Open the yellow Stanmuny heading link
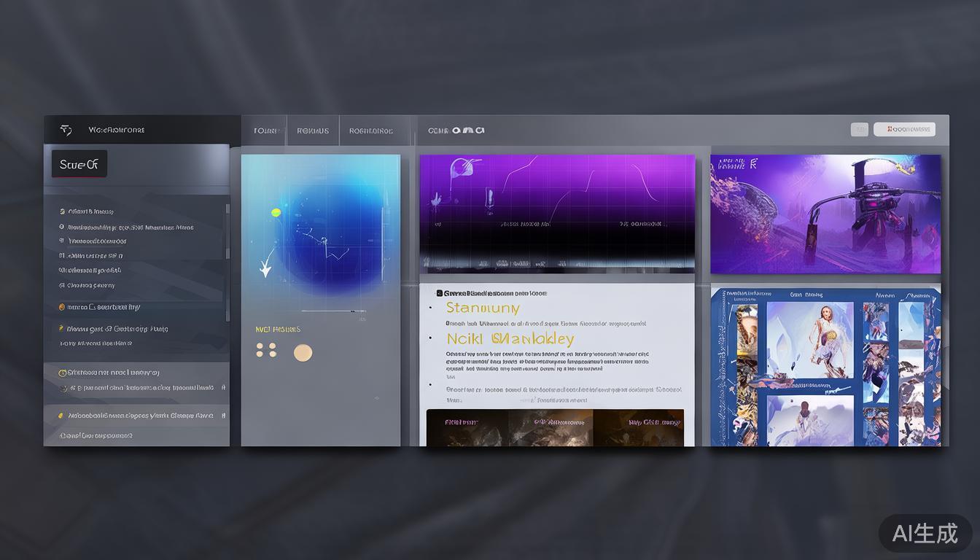 click(483, 308)
